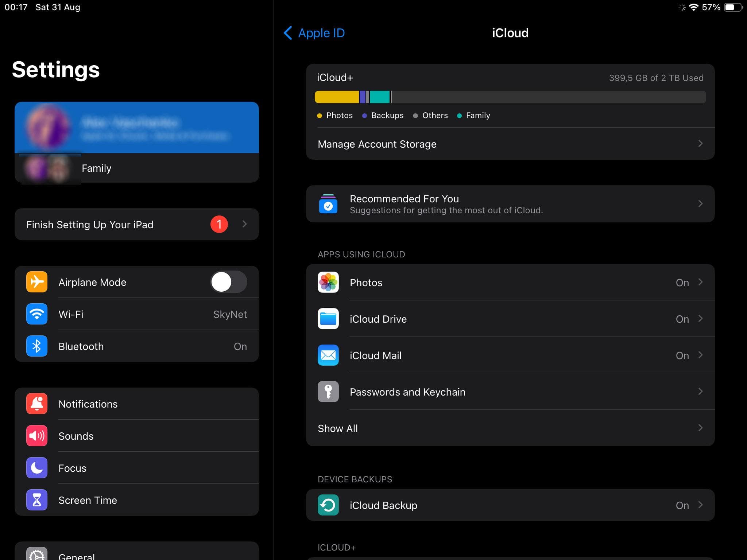
Task: Open Family sharing row
Action: (x=137, y=168)
